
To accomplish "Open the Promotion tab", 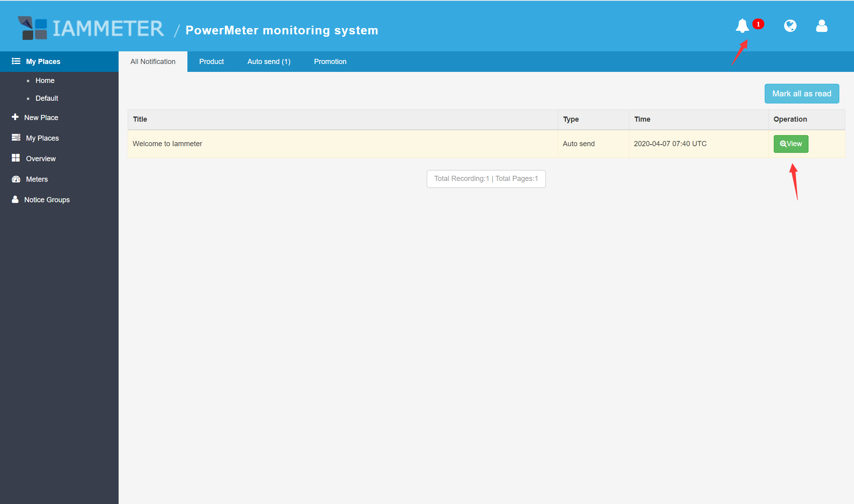I will click(x=330, y=62).
